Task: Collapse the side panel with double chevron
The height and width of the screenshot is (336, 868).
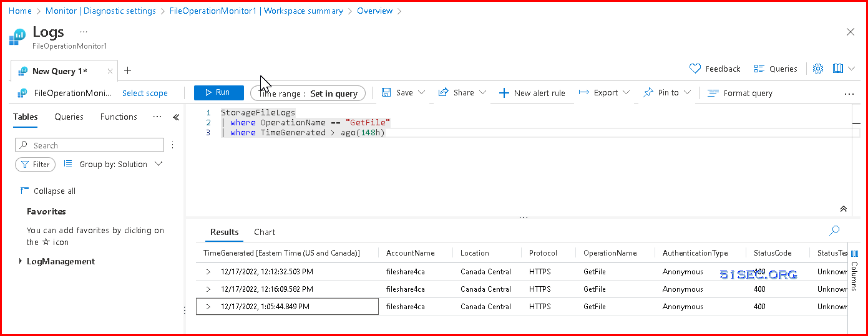Action: [176, 117]
